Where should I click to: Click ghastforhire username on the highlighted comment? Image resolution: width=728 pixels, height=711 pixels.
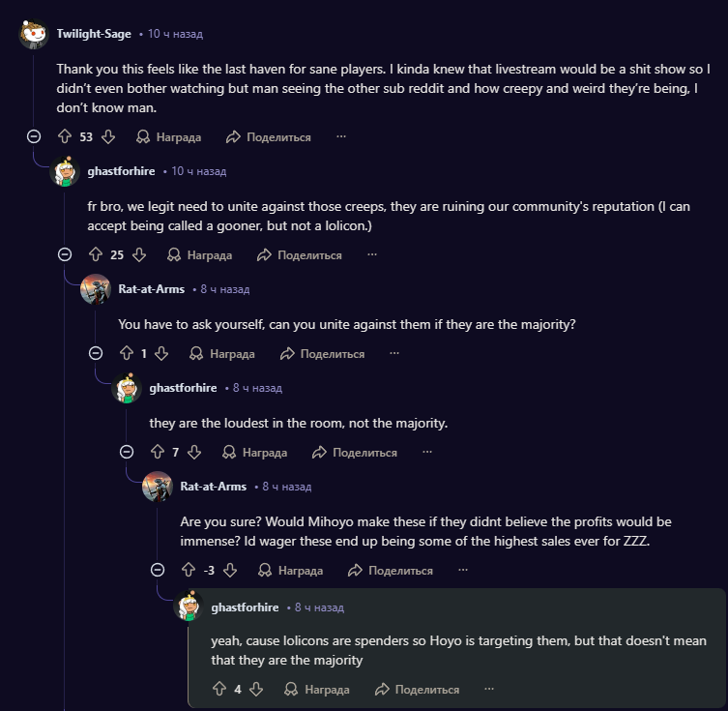245,607
